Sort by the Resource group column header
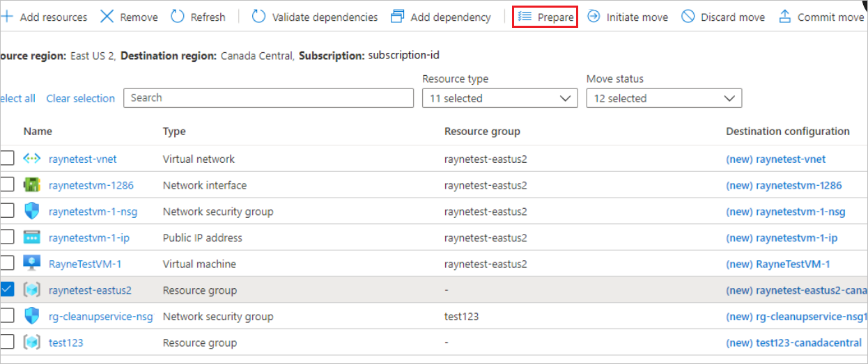 click(x=482, y=132)
